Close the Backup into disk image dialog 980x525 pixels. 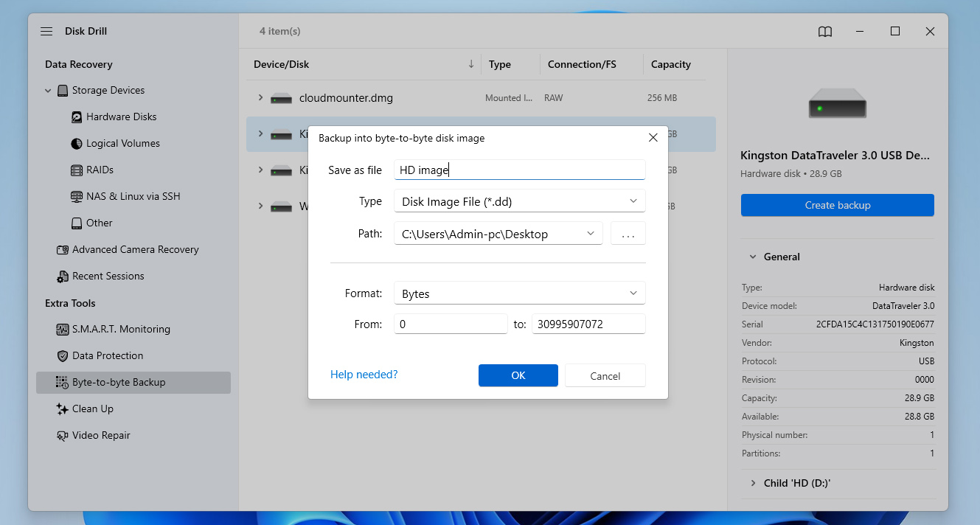click(x=653, y=138)
